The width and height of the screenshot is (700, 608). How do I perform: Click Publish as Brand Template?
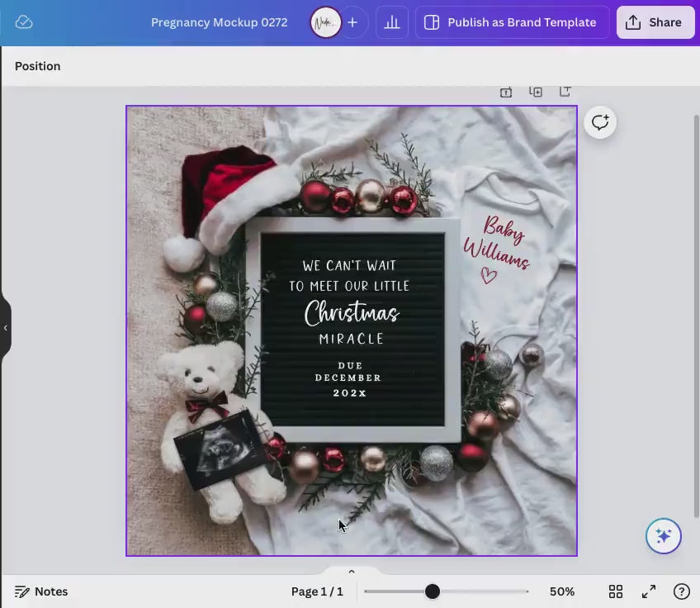[513, 22]
